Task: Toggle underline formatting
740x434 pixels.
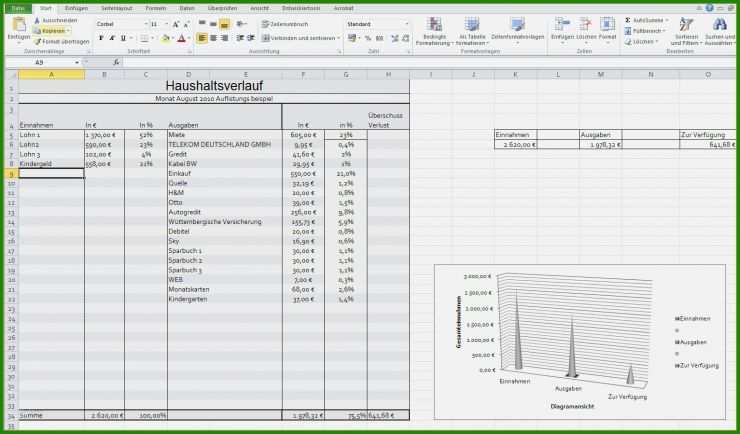Action: 123,38
